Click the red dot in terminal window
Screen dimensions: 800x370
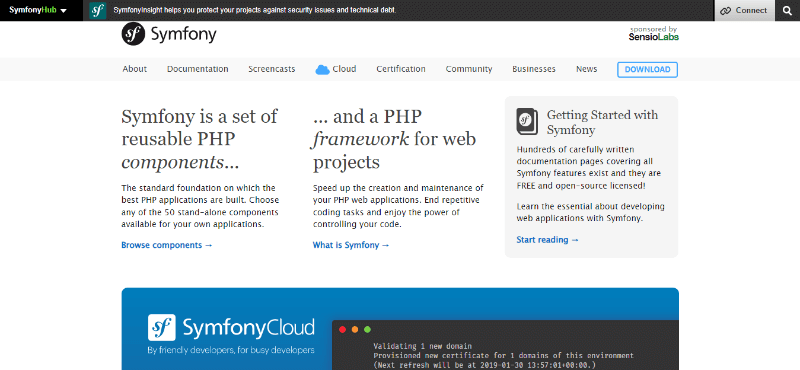pyautogui.click(x=342, y=330)
